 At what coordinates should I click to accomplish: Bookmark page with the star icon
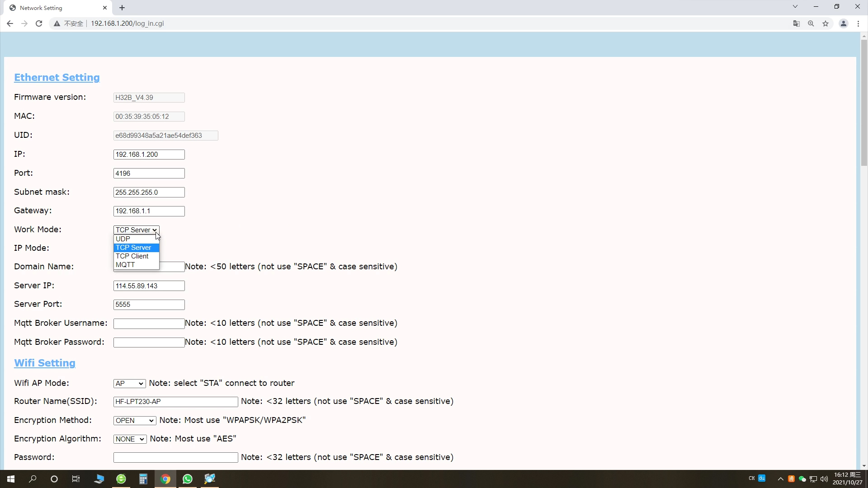(x=826, y=23)
